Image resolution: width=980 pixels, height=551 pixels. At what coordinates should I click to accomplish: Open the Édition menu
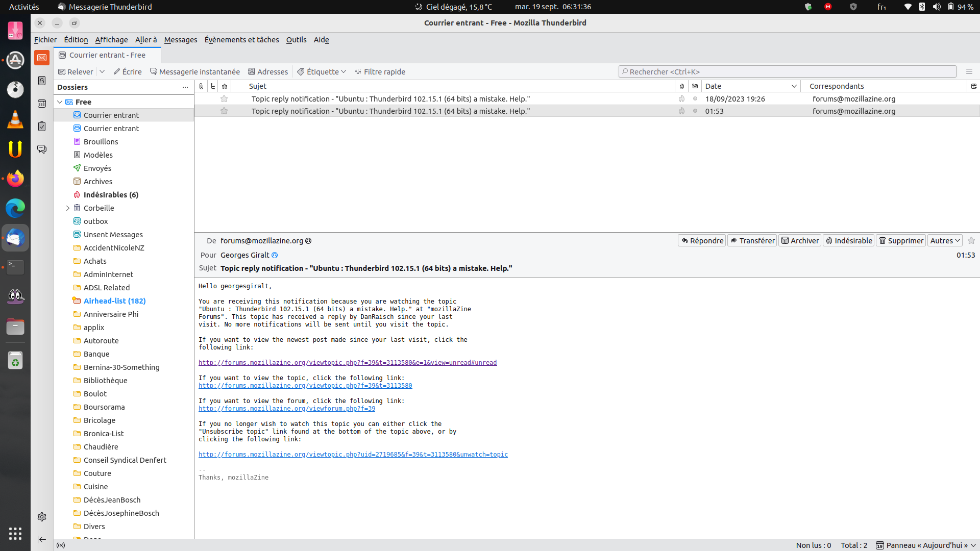[76, 40]
